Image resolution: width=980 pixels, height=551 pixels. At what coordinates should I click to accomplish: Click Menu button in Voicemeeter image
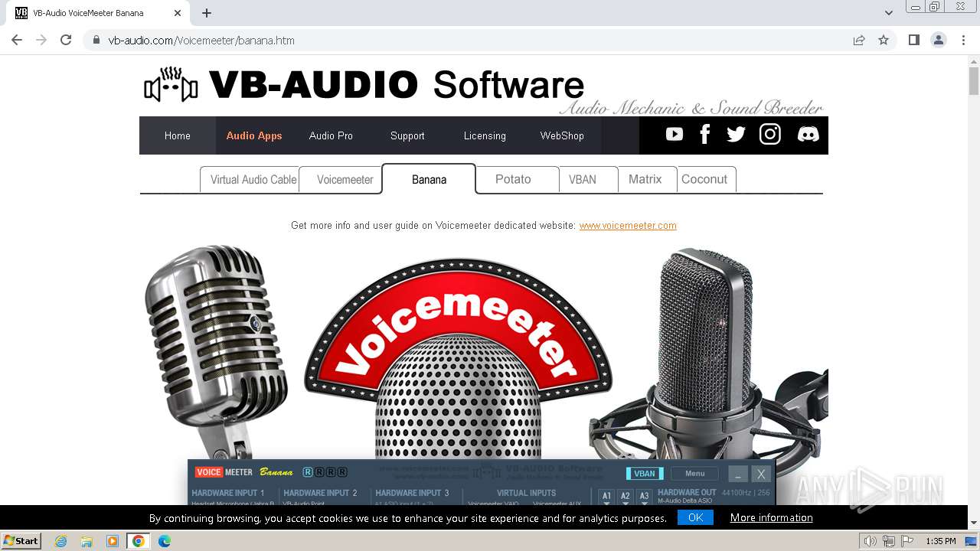click(x=695, y=474)
